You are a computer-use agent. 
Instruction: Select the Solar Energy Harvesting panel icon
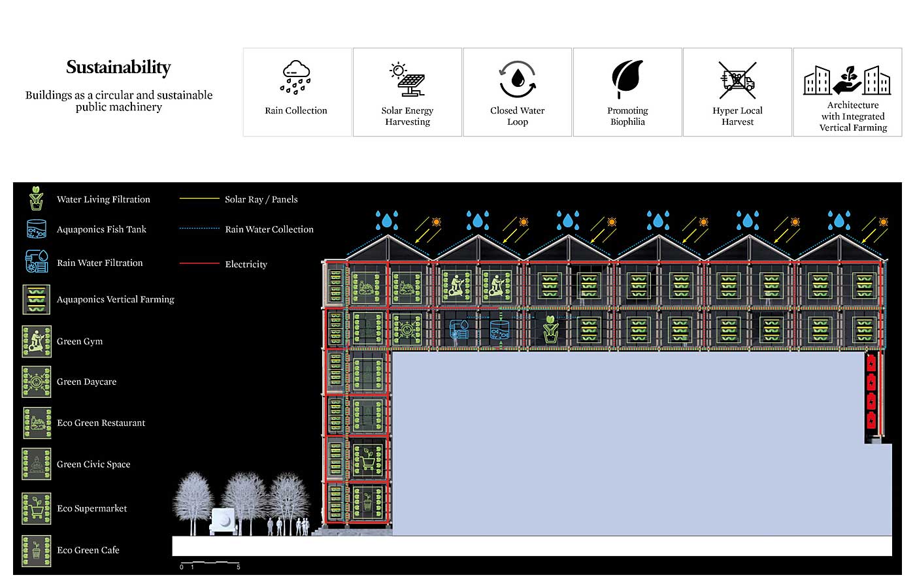click(x=407, y=79)
